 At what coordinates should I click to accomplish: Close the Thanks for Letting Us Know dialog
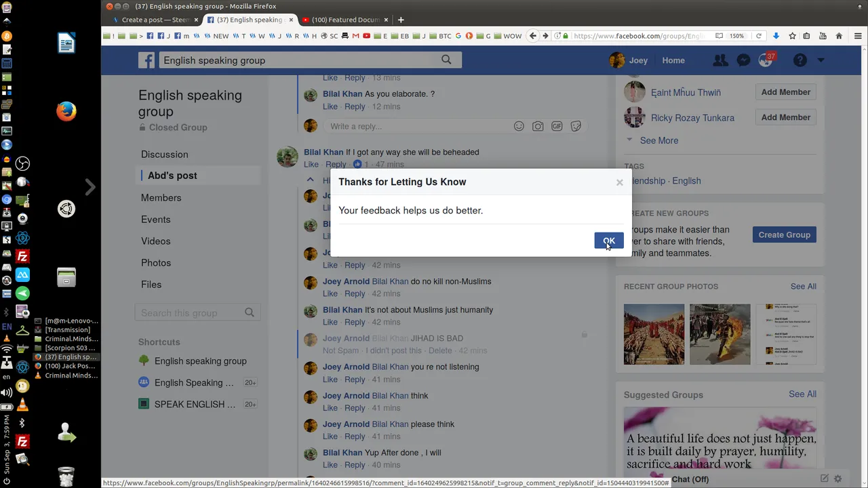(x=619, y=182)
